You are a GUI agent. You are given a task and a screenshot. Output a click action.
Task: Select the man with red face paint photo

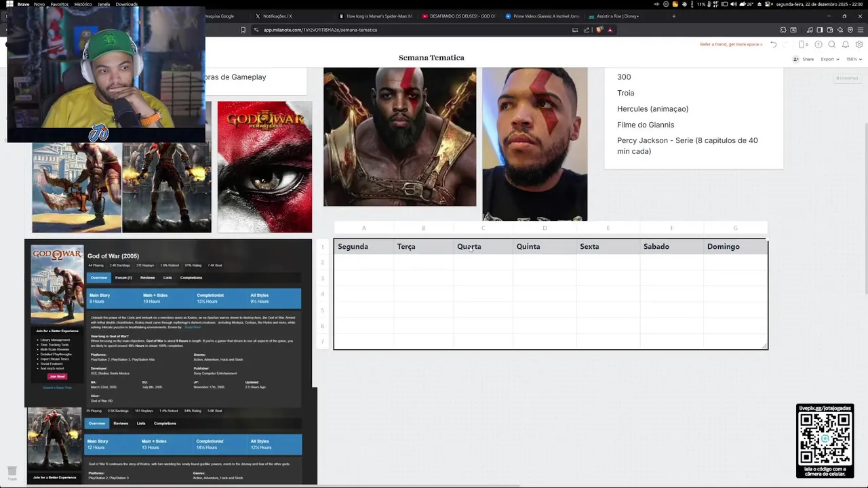pos(534,144)
